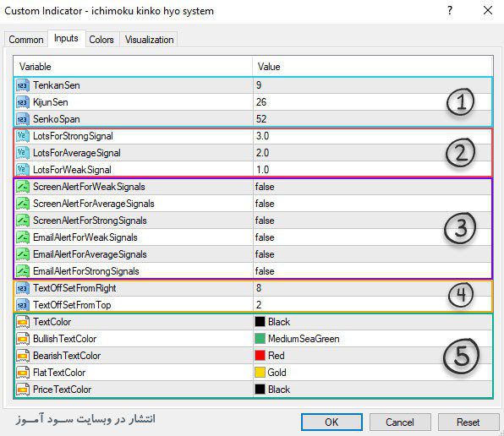Screen dimensions: 504x436
Task: Click the boolean icon beside EmailAlertForStrongSignals
Action: point(23,271)
